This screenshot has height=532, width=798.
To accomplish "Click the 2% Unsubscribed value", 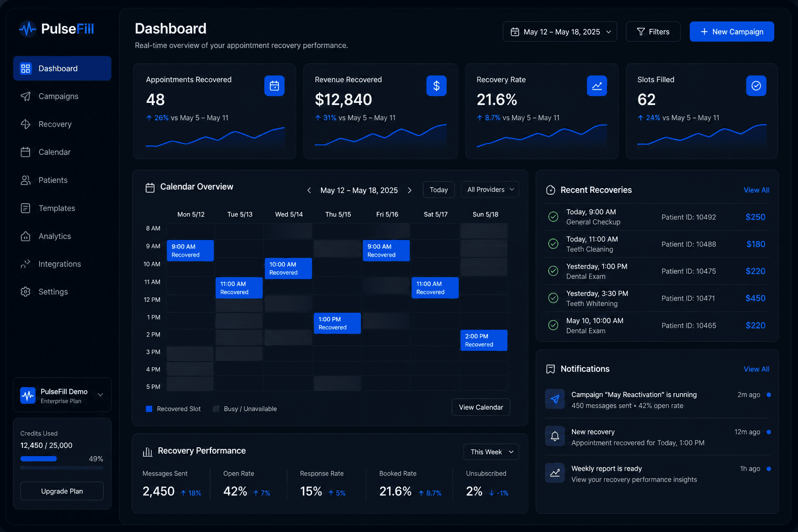I will click(474, 491).
